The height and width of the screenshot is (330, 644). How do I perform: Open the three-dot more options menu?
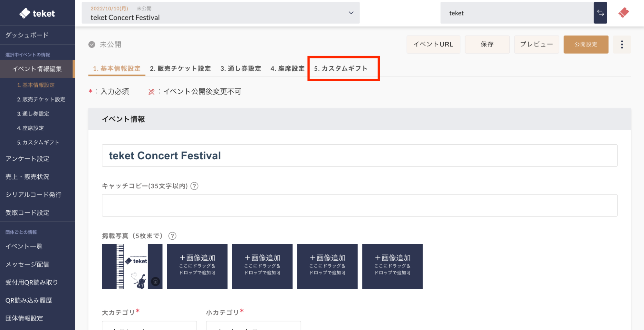coord(621,45)
